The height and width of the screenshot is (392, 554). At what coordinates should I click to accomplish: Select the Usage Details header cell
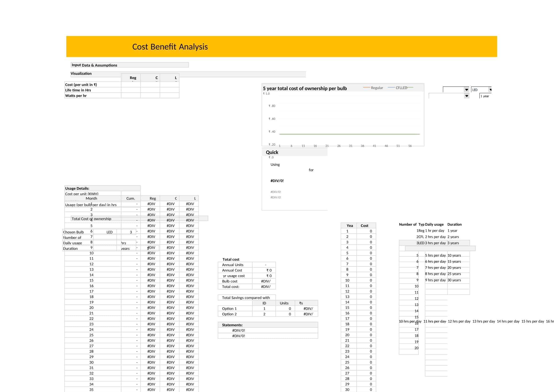point(77,188)
